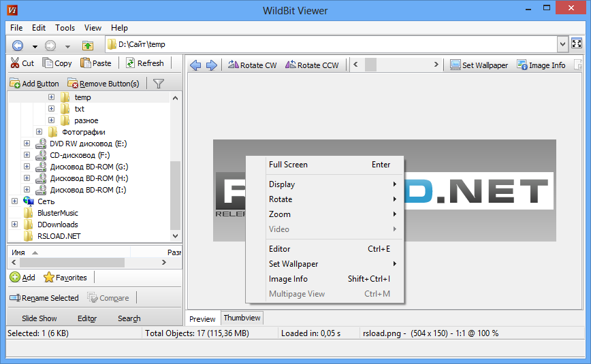The height and width of the screenshot is (364, 591).
Task: Click folder tree scroll down arrow
Action: (175, 236)
